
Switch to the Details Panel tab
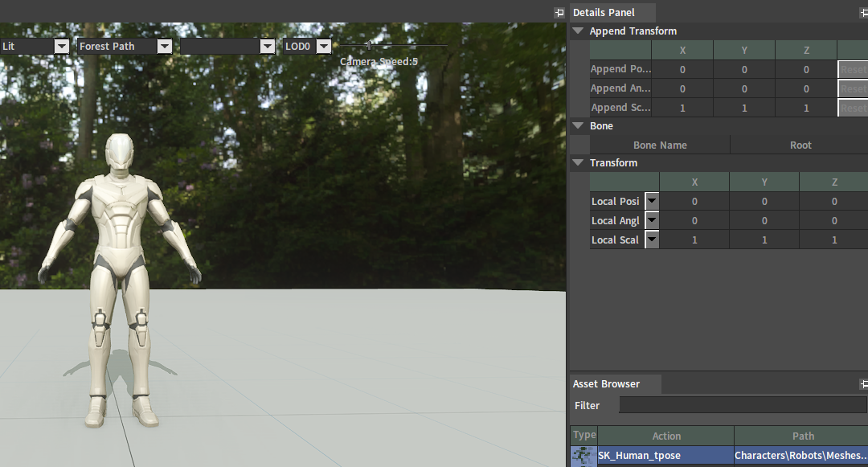pyautogui.click(x=604, y=13)
